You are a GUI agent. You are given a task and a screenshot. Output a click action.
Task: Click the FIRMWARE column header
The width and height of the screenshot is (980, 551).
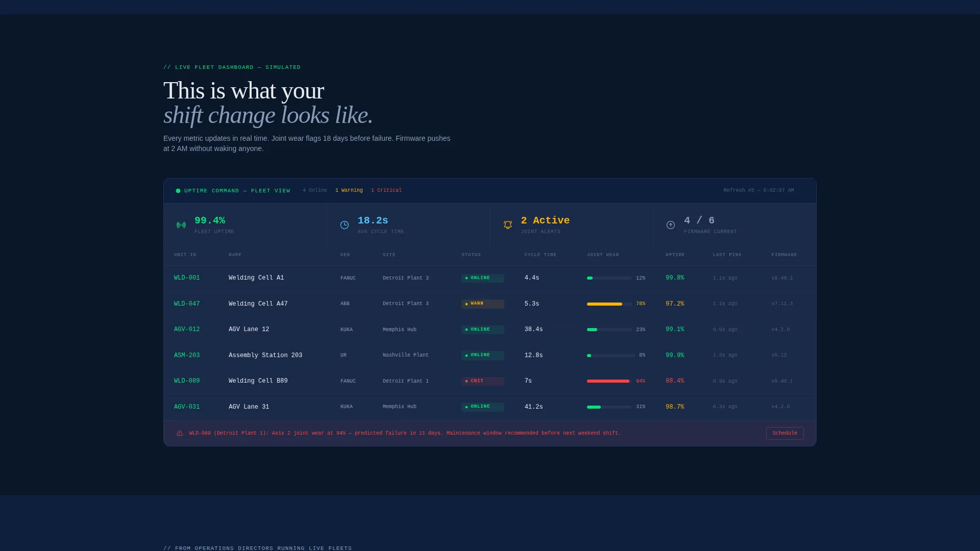[x=784, y=255]
